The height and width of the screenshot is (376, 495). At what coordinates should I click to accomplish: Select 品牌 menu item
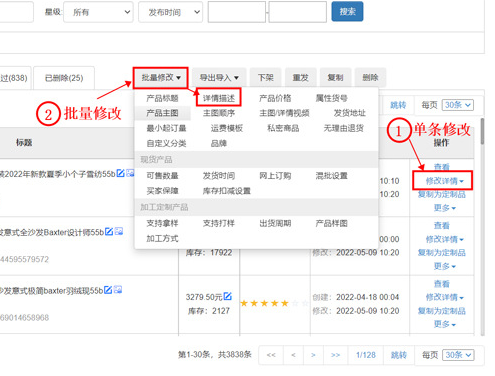point(219,143)
